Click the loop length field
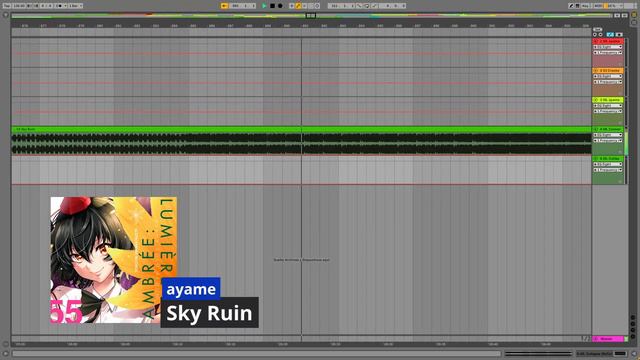The height and width of the screenshot is (360, 640). (392, 6)
